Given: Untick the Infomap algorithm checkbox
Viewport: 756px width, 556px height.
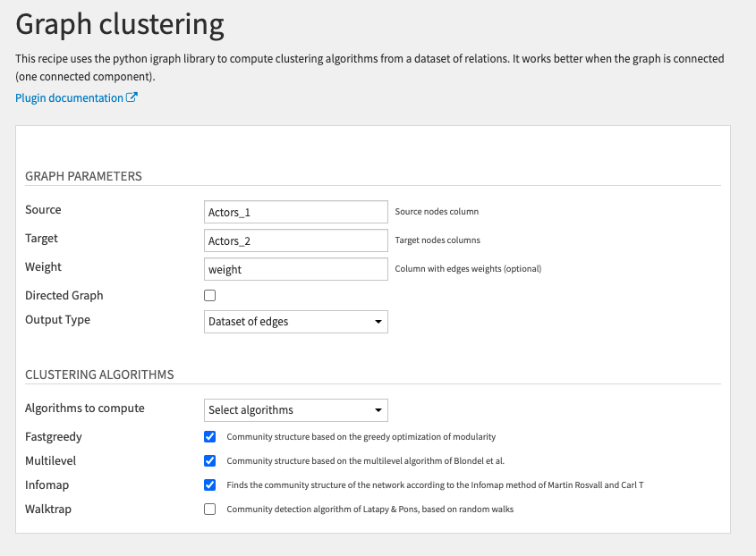Looking at the screenshot, I should pyautogui.click(x=210, y=485).
